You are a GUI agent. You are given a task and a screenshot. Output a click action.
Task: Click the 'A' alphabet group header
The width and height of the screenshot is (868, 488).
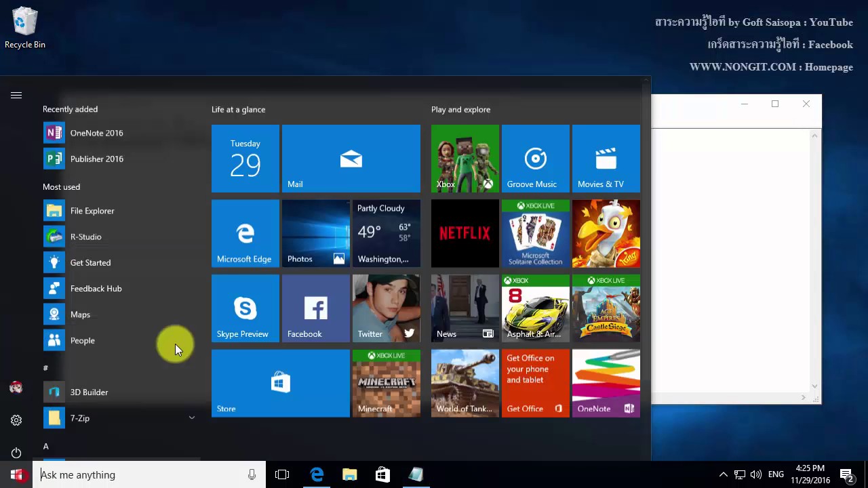(x=46, y=446)
